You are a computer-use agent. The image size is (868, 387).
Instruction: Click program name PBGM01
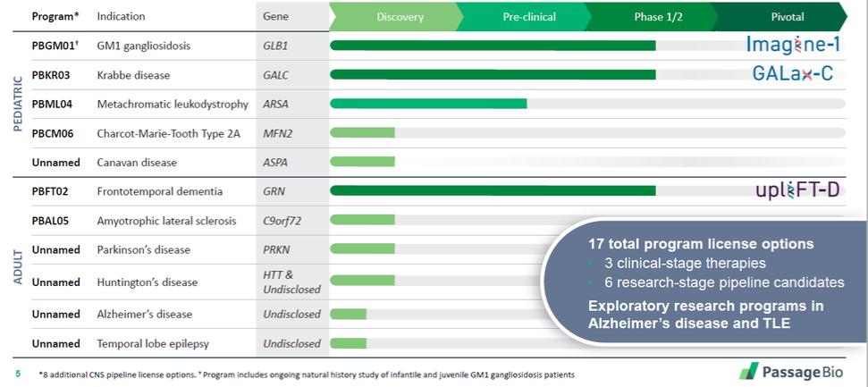coord(55,46)
